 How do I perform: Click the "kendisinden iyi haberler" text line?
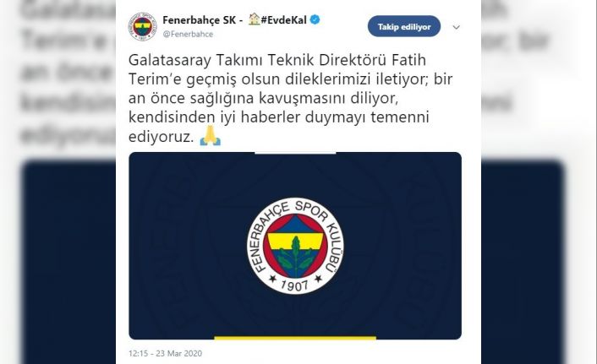click(x=279, y=117)
